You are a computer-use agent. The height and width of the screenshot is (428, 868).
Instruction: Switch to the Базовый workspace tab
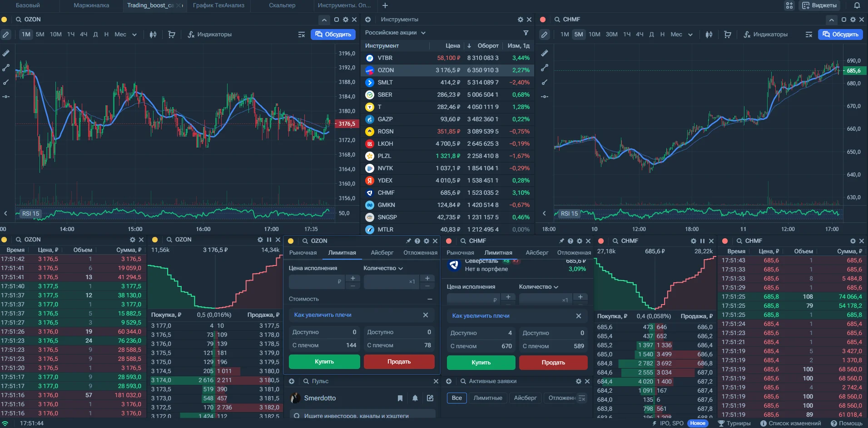28,5
